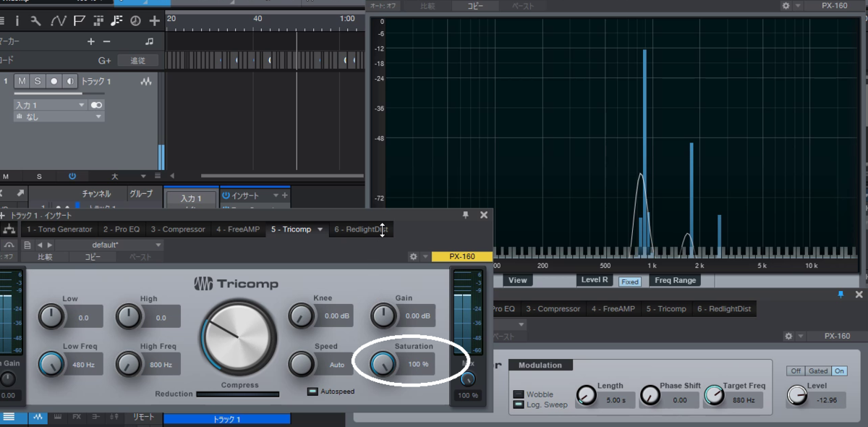Toggle input monitoring on Track 1
This screenshot has width=868, height=427.
tap(70, 82)
